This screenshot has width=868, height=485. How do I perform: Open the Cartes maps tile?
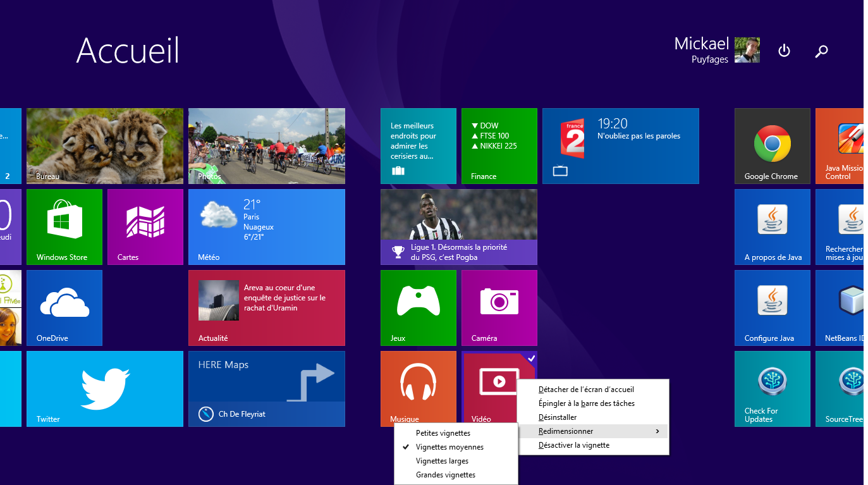click(x=145, y=227)
